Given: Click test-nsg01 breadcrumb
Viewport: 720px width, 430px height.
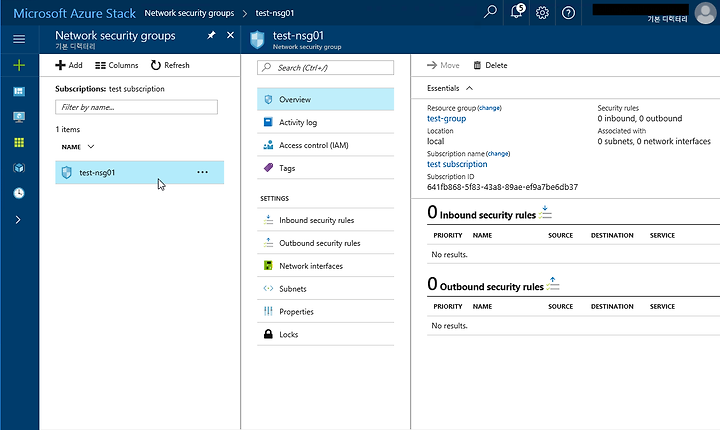Looking at the screenshot, I should pyautogui.click(x=275, y=13).
